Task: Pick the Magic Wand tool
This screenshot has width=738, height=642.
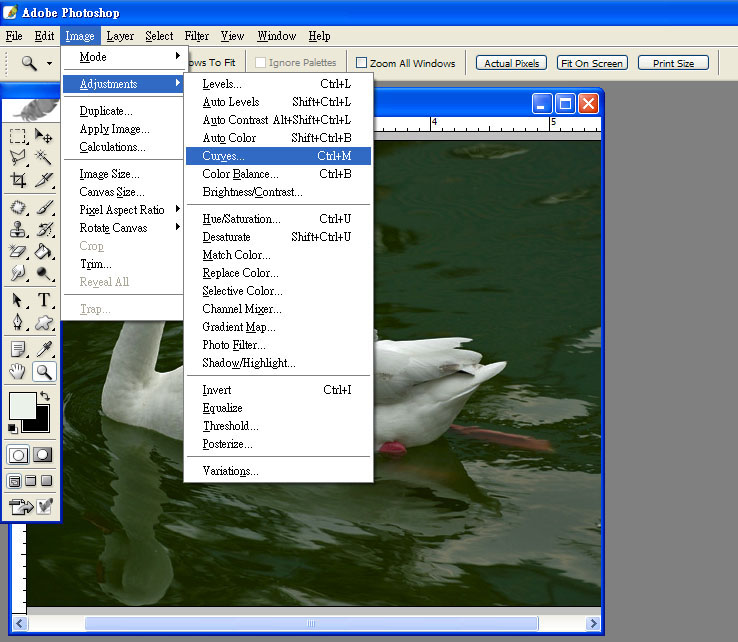Action: 44,158
